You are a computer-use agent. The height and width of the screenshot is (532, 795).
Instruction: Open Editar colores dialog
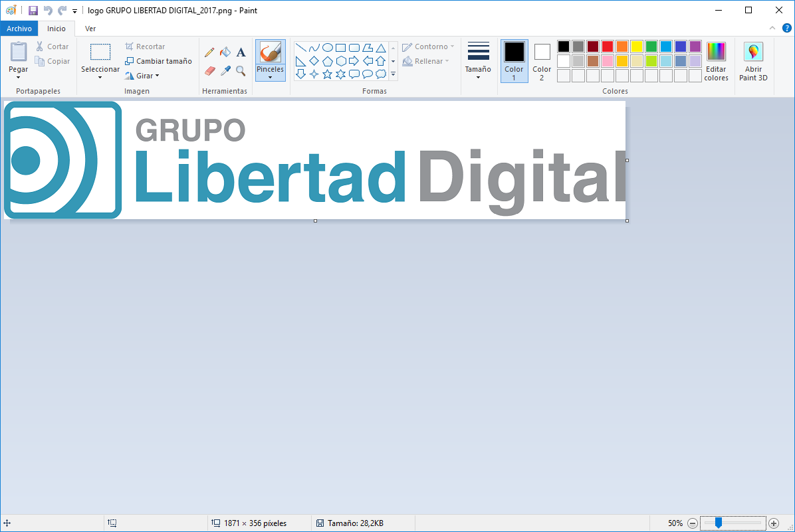tap(716, 61)
